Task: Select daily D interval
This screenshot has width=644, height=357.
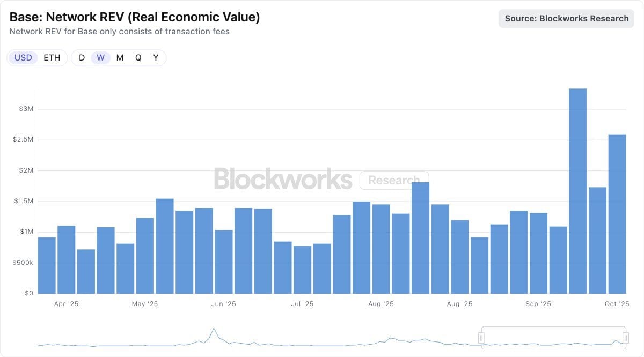Action: tap(82, 58)
